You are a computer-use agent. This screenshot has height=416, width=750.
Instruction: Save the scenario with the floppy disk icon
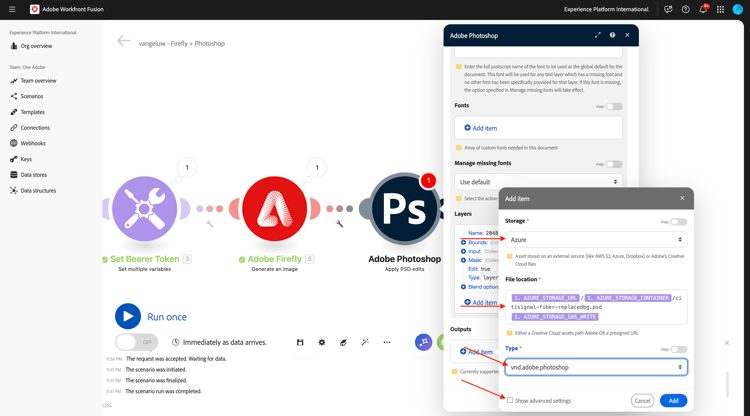300,342
